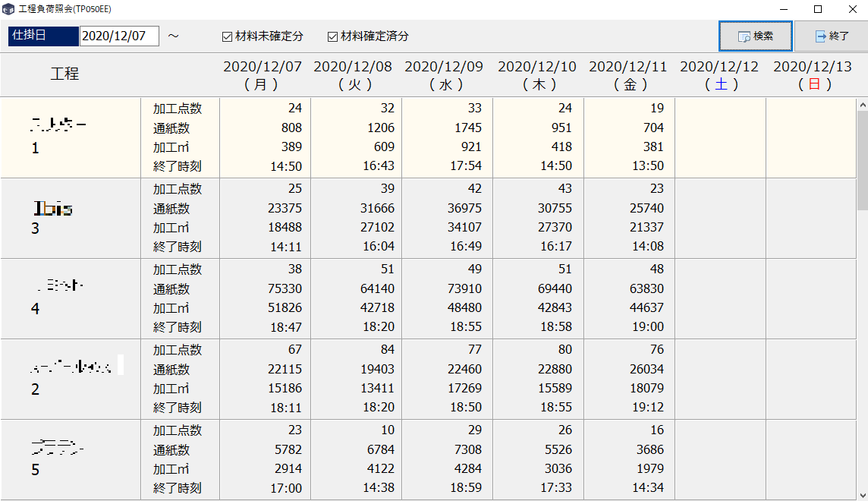
Task: Uncheck the 材料確定済分 checkbox
Action: (332, 36)
